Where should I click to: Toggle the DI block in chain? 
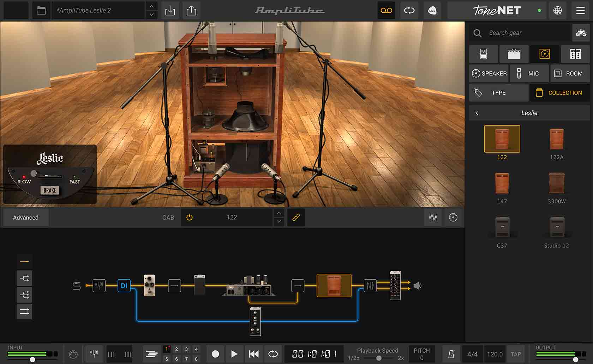[124, 285]
